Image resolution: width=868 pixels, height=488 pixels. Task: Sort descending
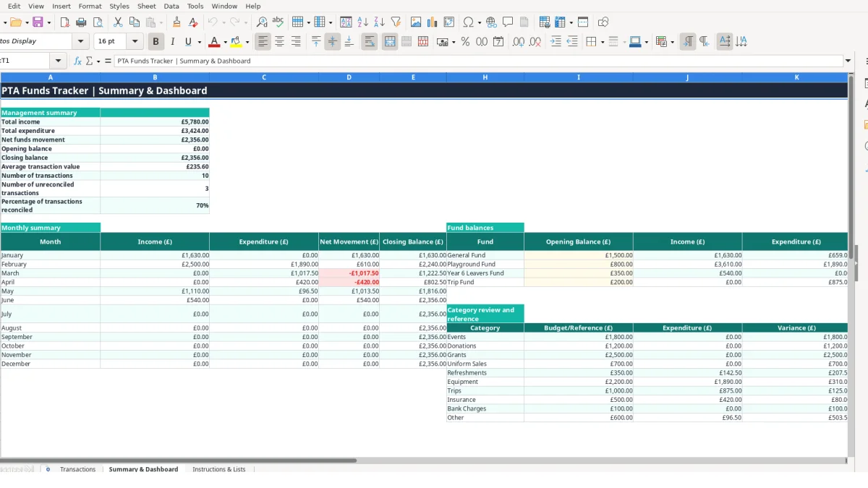[x=379, y=22]
